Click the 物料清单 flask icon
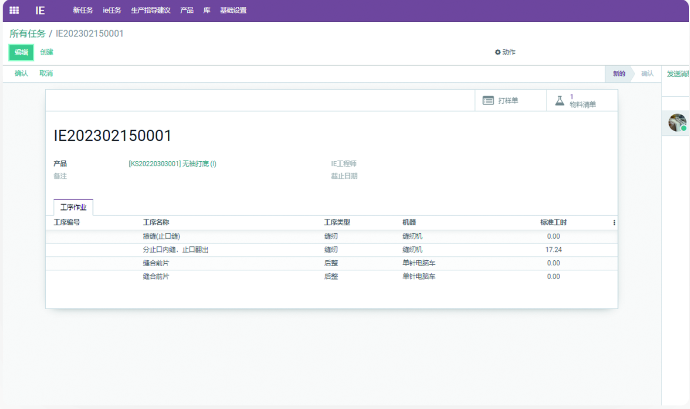Screen dimensions: 690x409 (x=559, y=100)
